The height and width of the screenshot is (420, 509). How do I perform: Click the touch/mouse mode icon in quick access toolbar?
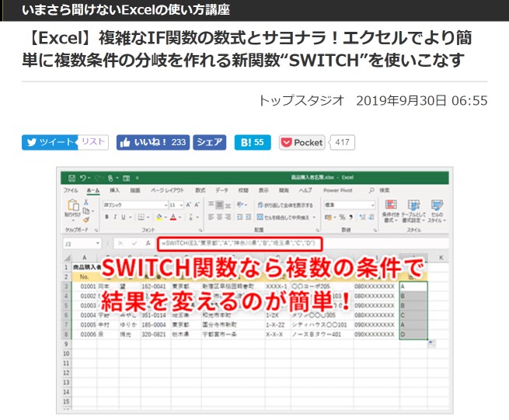click(110, 178)
